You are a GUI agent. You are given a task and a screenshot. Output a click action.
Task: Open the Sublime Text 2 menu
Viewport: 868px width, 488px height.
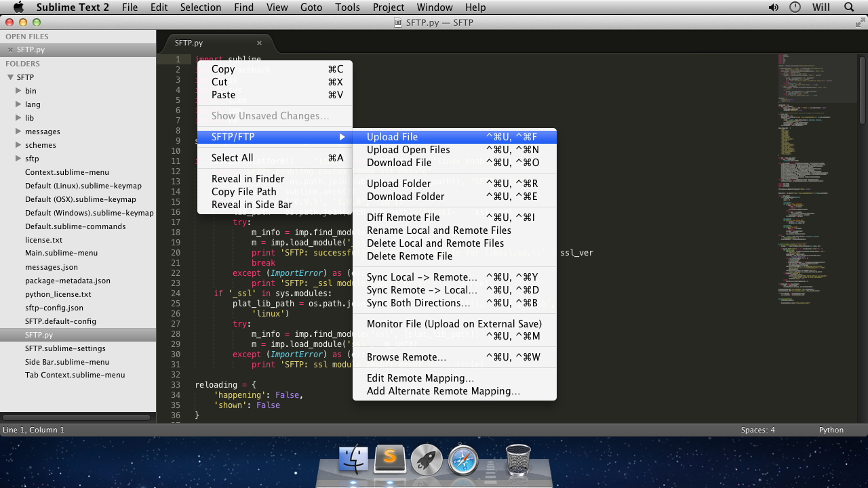tap(73, 7)
